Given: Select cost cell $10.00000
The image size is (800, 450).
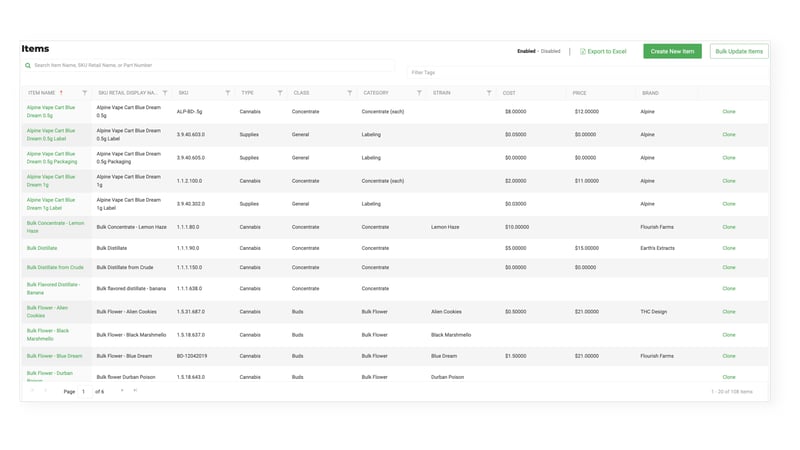Looking at the screenshot, I should pos(517,227).
